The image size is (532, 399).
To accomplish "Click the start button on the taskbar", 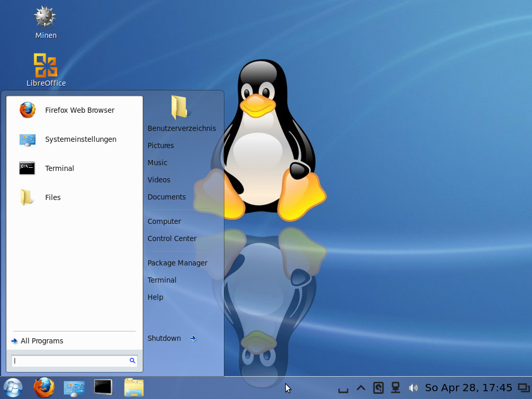I will [x=13, y=388].
